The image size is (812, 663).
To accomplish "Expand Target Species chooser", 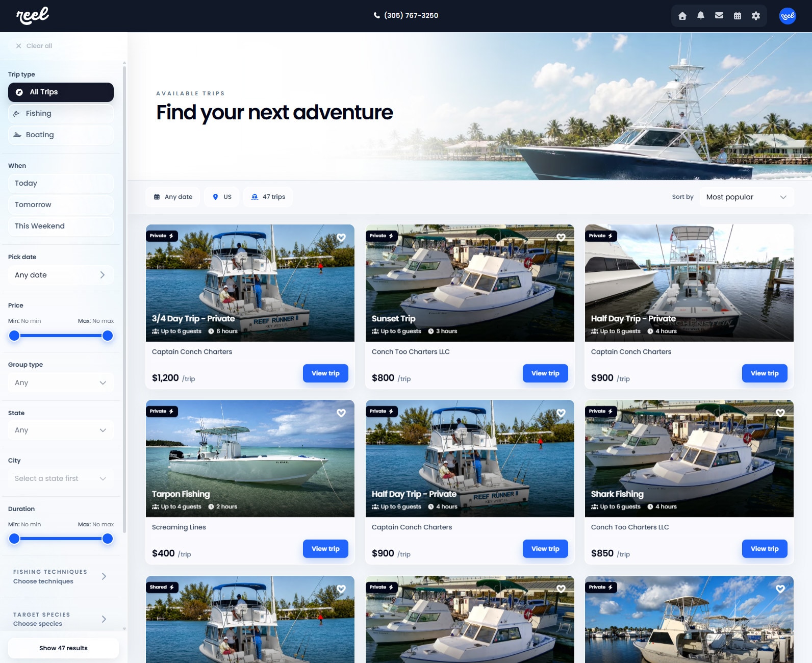I will (61, 619).
